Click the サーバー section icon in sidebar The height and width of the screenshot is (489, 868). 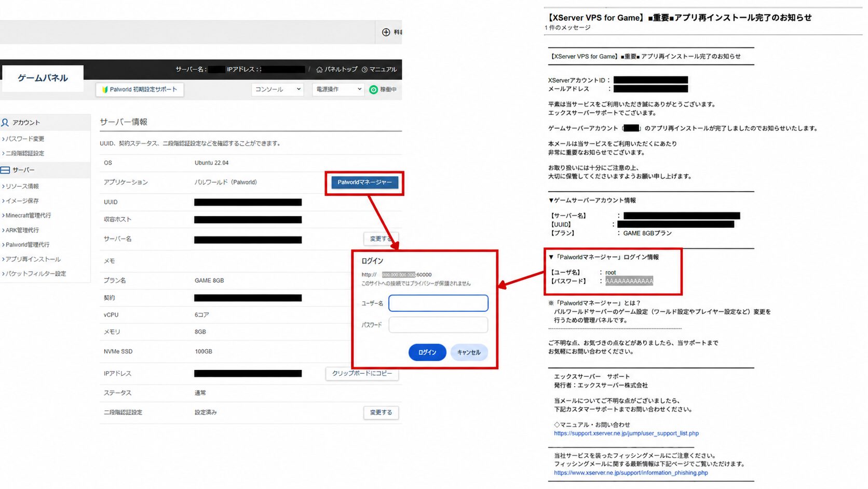click(x=5, y=170)
